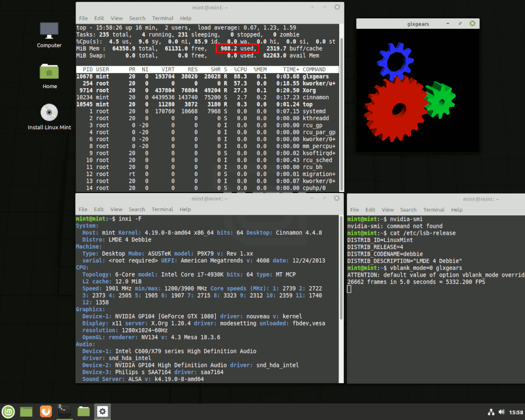Close the top terminal window

tap(337, 7)
